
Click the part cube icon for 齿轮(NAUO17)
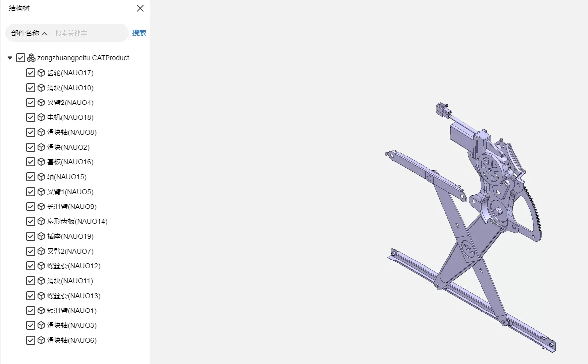coord(41,73)
